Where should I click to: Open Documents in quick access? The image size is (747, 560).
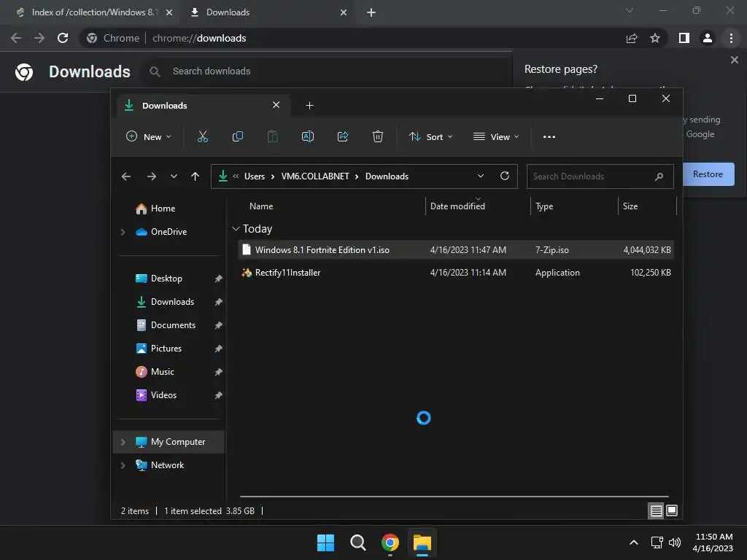click(x=173, y=325)
